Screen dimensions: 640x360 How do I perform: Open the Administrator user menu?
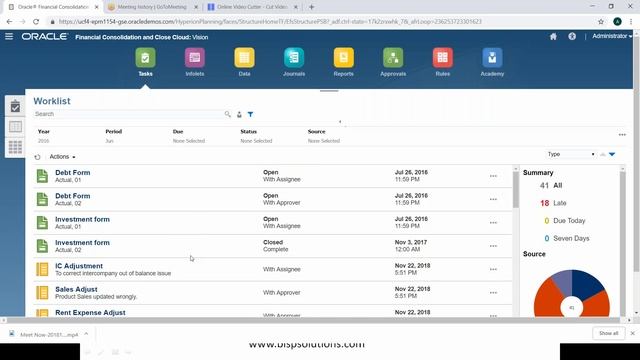(x=612, y=36)
